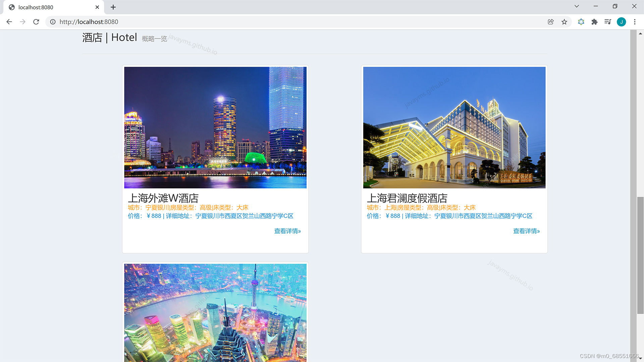
Task: Click the 上海君澜度假酒店 building photo
Action: 454,127
